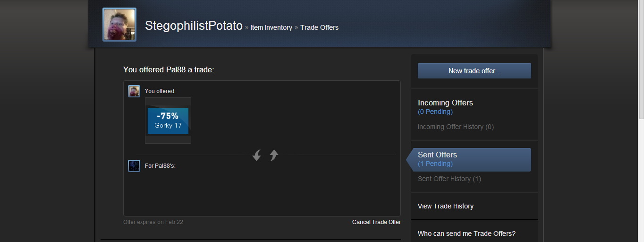Open Incoming Offer History (0)
Image resolution: width=644 pixels, height=242 pixels.
coord(456,127)
